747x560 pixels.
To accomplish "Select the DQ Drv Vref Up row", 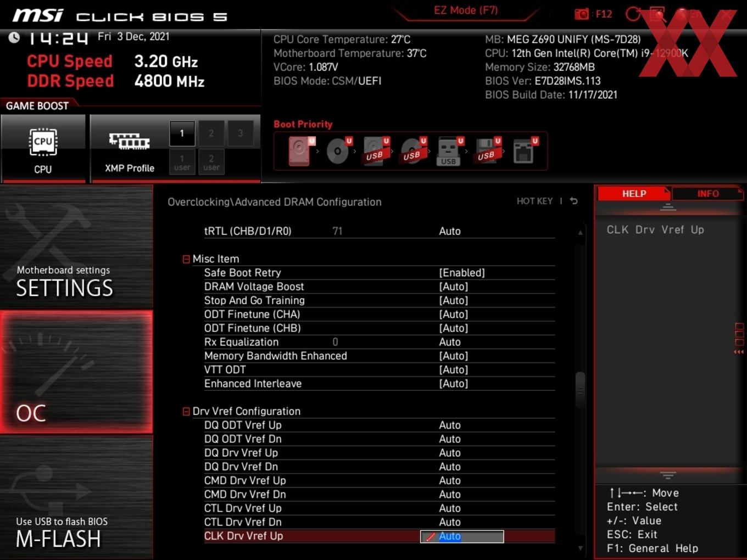I will tap(379, 453).
